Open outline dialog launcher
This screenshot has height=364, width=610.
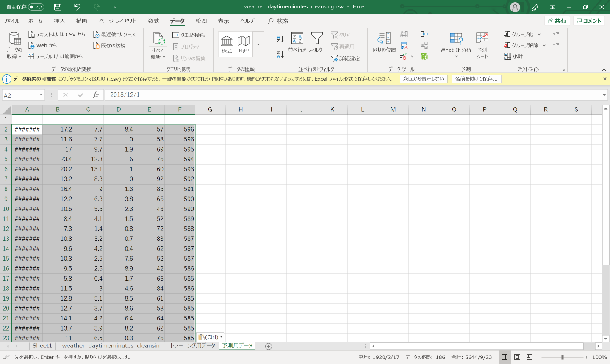(563, 69)
